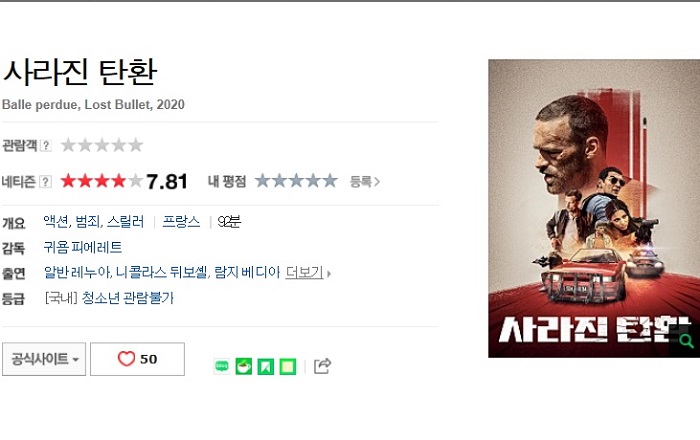Open the 스릴러 genre link

pos(125,221)
